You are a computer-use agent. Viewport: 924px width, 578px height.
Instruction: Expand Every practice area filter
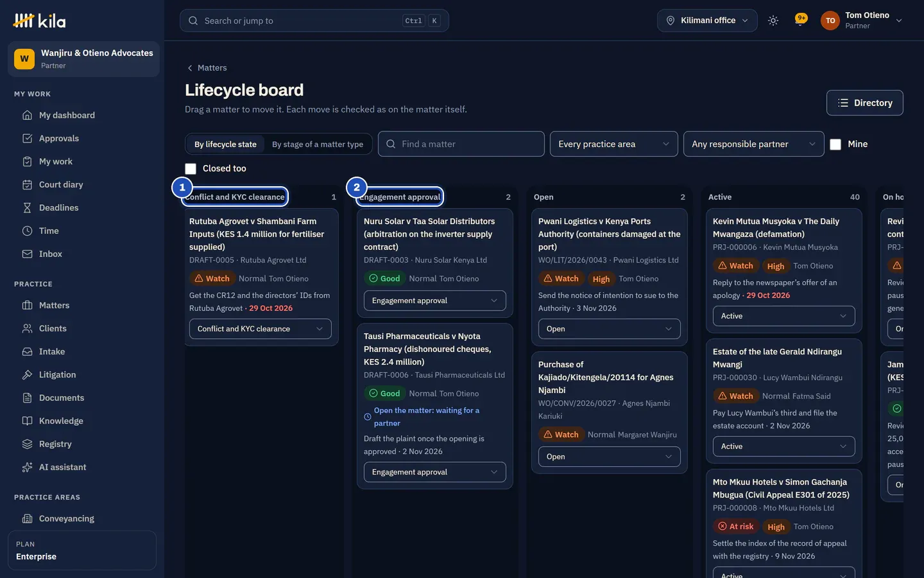point(613,144)
